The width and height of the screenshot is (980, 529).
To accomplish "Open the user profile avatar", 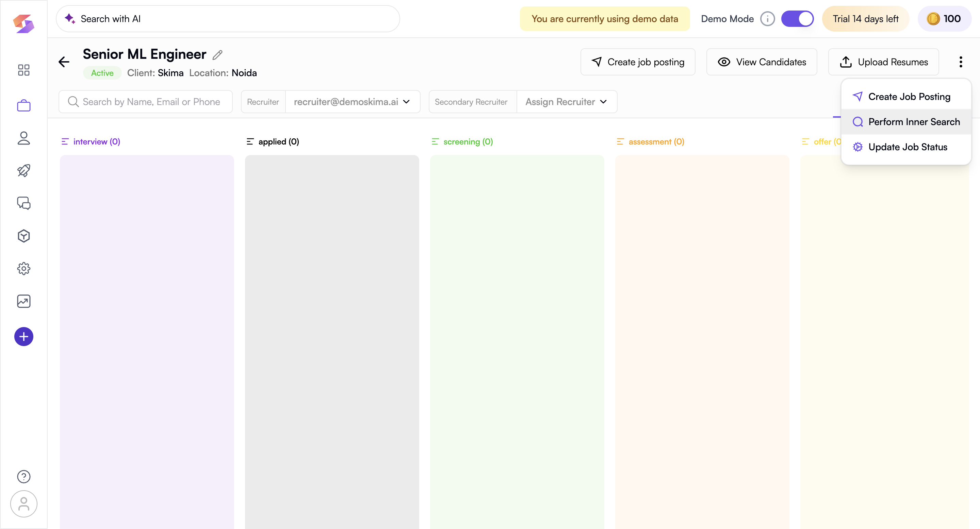I will tap(23, 504).
